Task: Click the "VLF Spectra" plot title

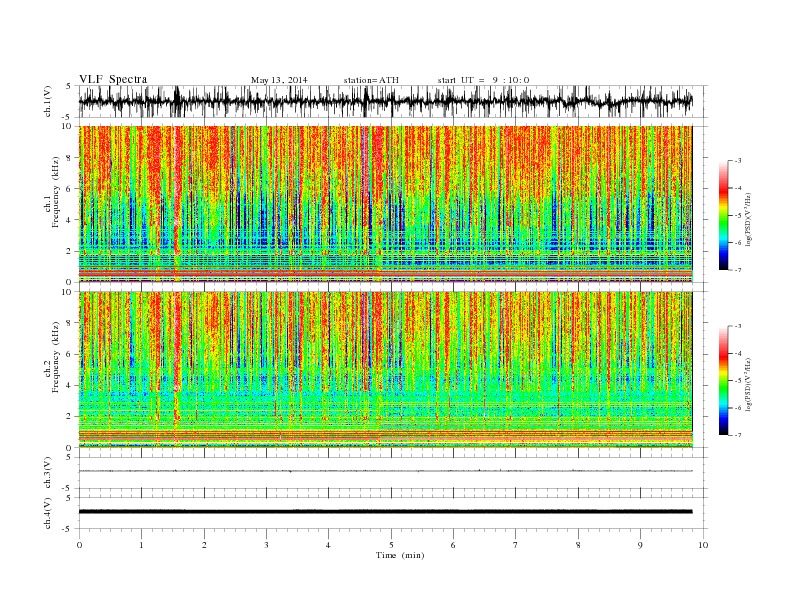Action: (113, 79)
